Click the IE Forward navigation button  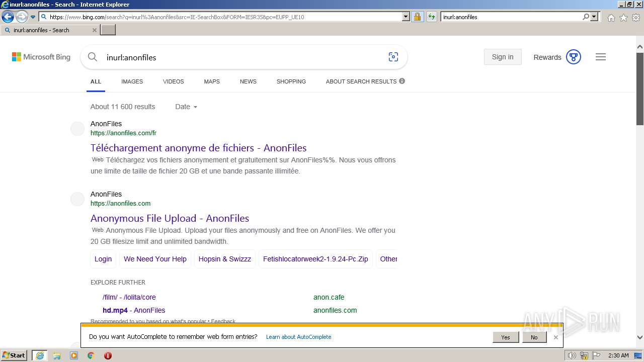pyautogui.click(x=22, y=17)
